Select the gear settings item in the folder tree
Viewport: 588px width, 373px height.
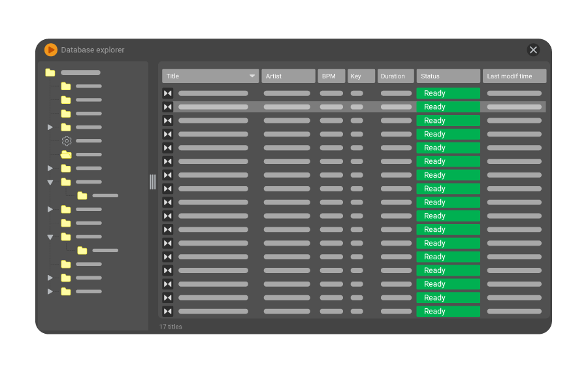pos(67,141)
